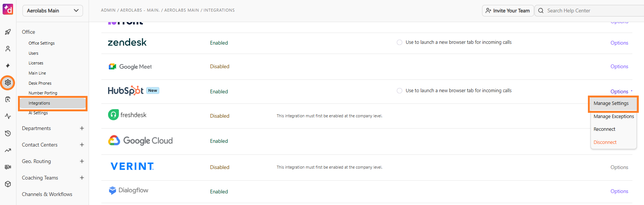The height and width of the screenshot is (205, 644).
Task: Click the Dialpad logo icon
Action: click(8, 9)
